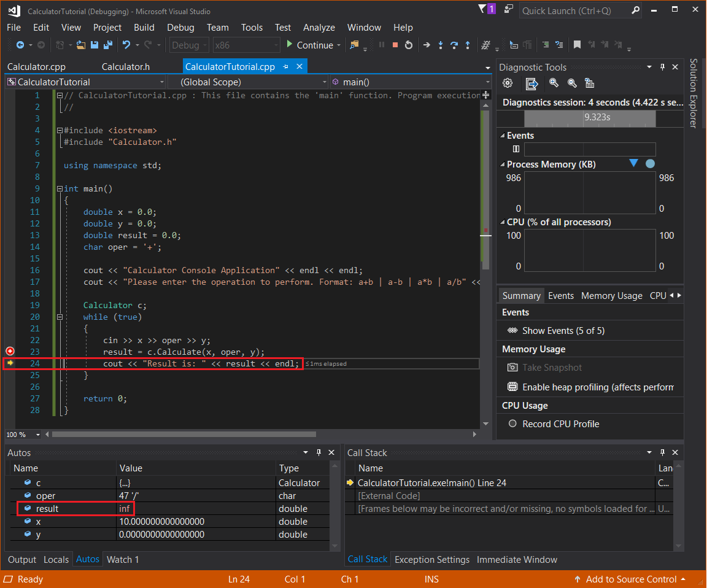Screen dimensions: 707x588
Task: Switch to the Calculator.h tab
Action: (125, 66)
